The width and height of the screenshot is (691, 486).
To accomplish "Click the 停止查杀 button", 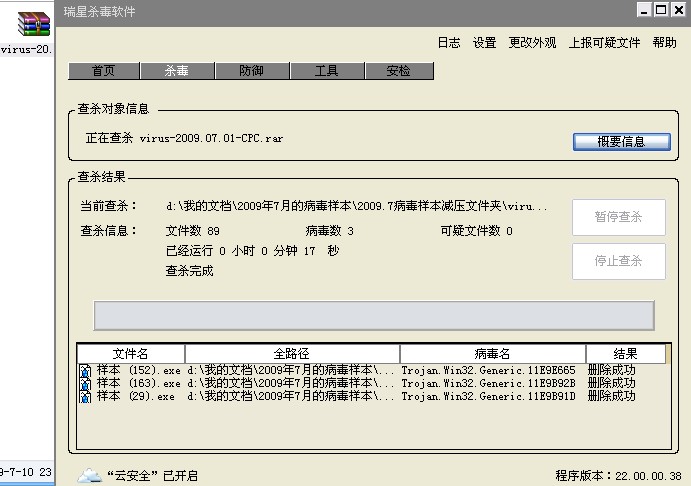I will 618,261.
